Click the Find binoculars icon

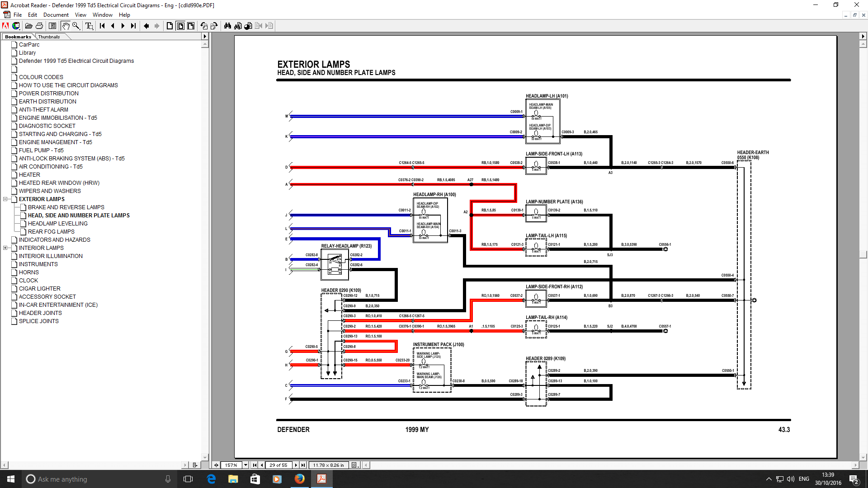point(227,26)
